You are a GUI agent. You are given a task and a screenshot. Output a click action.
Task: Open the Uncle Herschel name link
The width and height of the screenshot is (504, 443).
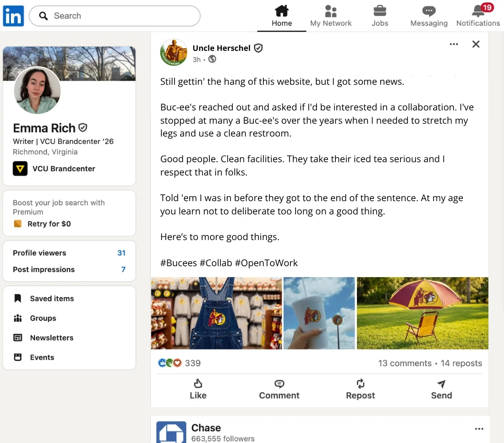(x=221, y=48)
